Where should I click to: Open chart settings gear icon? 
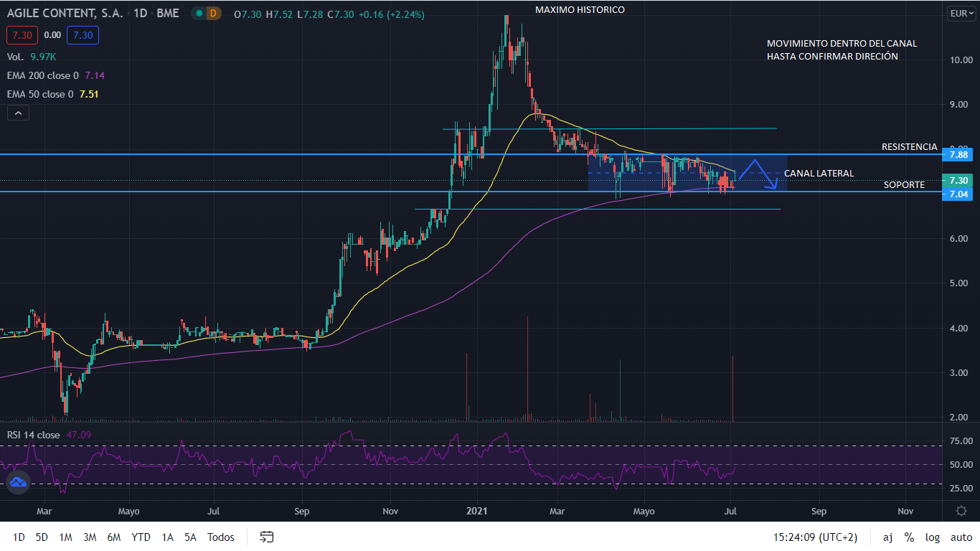point(961,511)
